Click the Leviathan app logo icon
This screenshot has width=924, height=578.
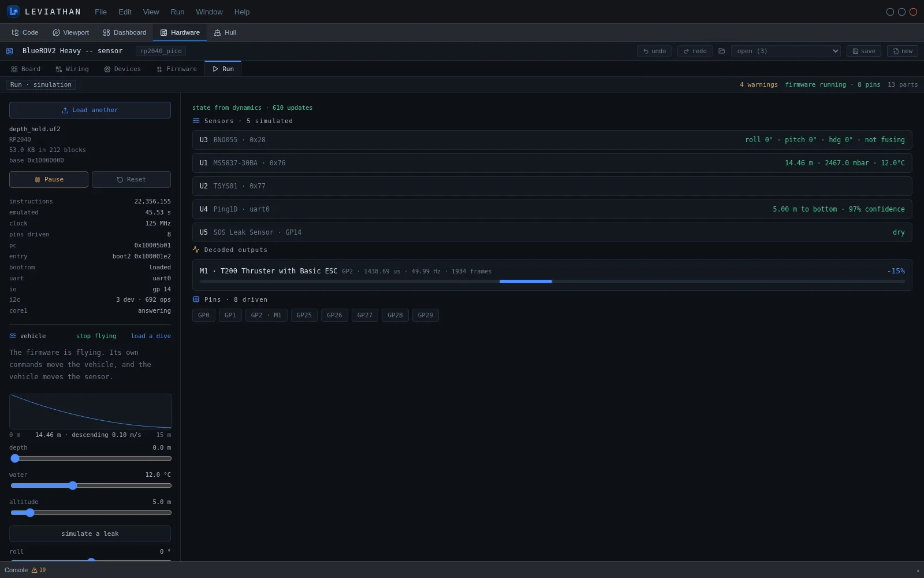tap(13, 12)
